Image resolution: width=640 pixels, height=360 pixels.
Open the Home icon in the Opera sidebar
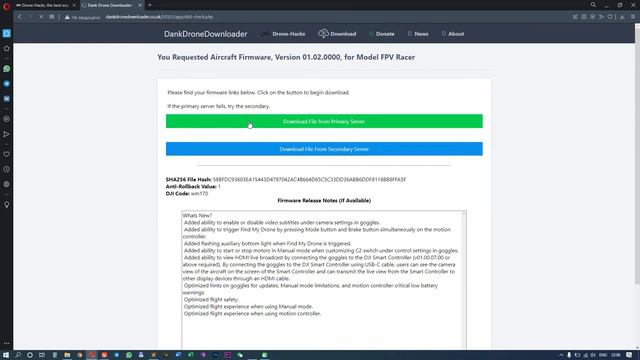[7, 48]
